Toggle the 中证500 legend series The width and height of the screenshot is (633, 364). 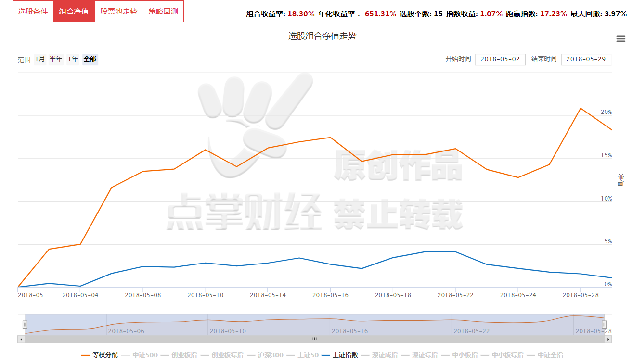coord(140,355)
